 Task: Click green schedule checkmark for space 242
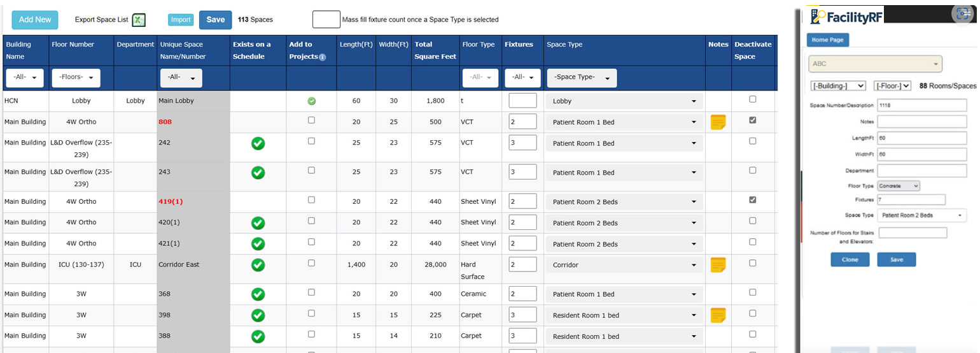coord(258,143)
